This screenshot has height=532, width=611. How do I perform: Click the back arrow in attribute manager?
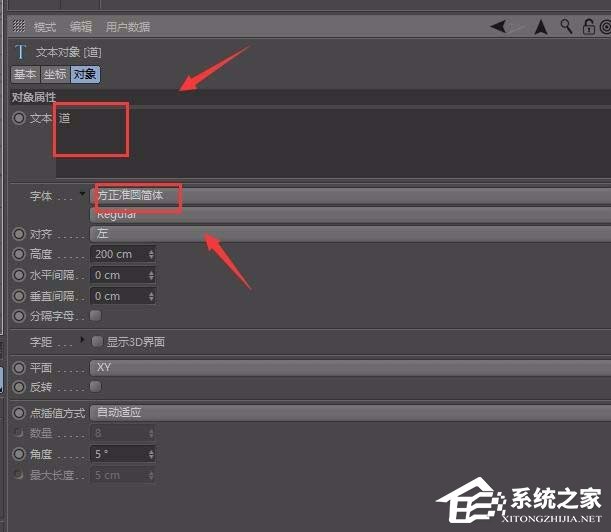pyautogui.click(x=498, y=27)
